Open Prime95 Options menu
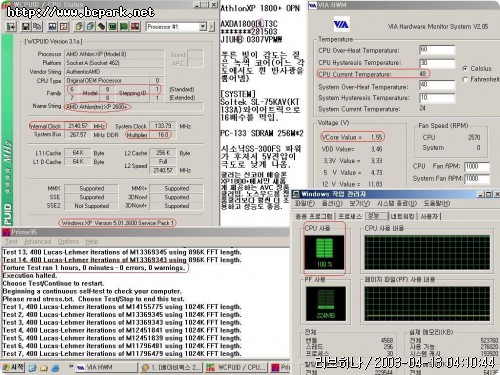This screenshot has width=500, height=375. 68,241
